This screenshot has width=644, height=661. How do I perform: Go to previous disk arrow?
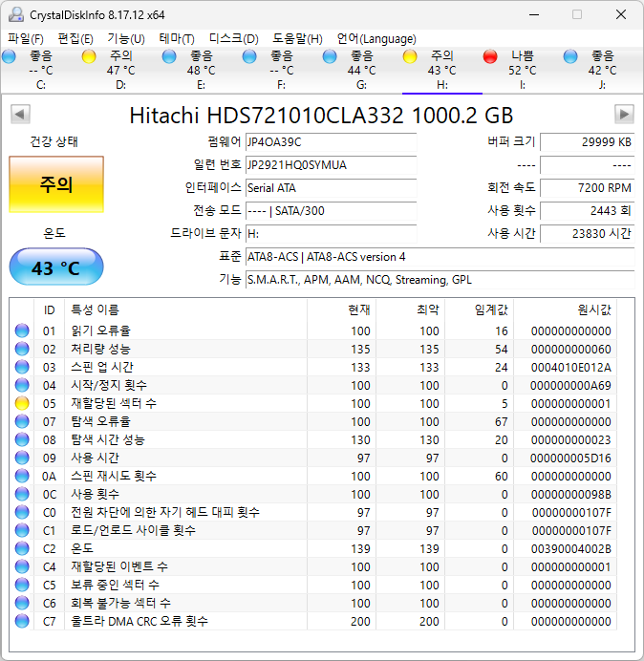[20, 115]
